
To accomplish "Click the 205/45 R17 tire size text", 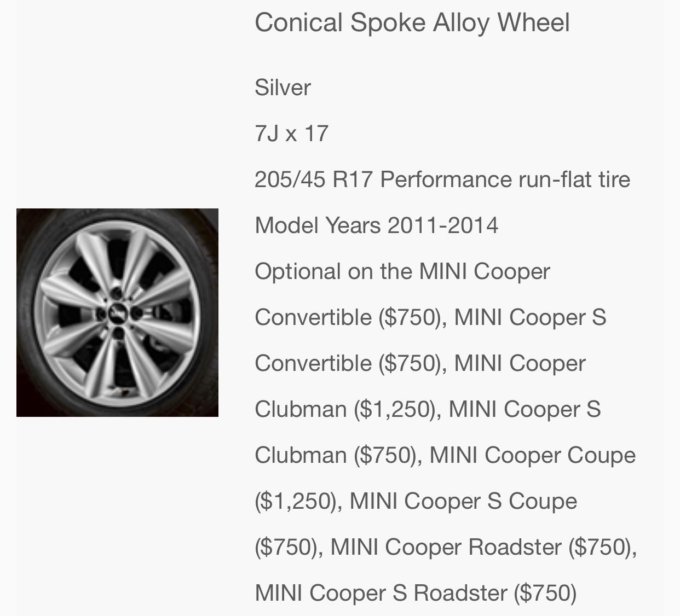I will click(315, 179).
